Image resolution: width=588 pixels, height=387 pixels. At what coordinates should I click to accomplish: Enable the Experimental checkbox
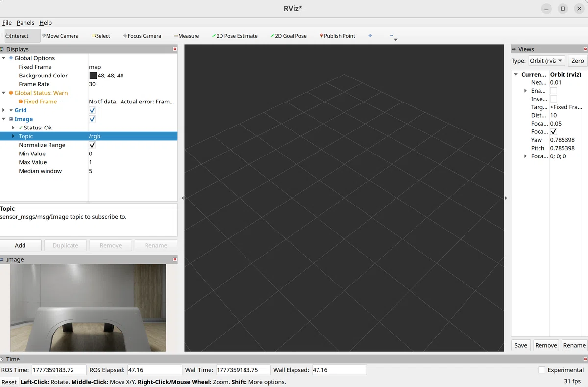tap(541, 370)
